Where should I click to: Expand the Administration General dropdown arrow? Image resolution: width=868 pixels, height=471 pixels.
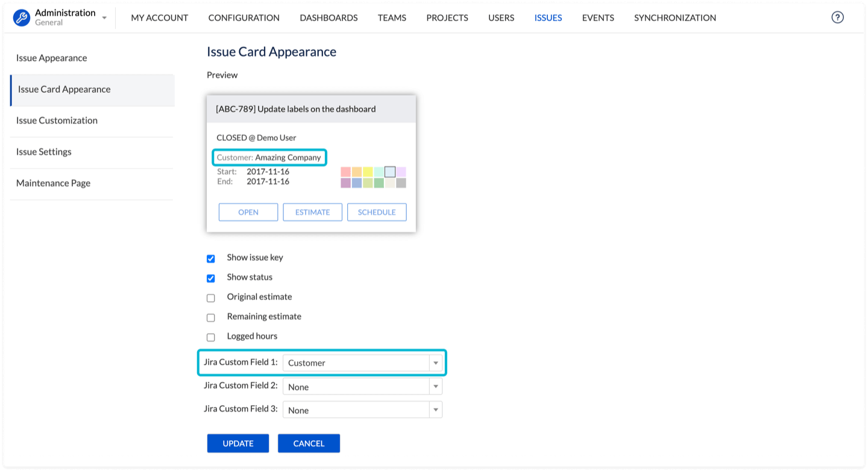[x=104, y=18]
